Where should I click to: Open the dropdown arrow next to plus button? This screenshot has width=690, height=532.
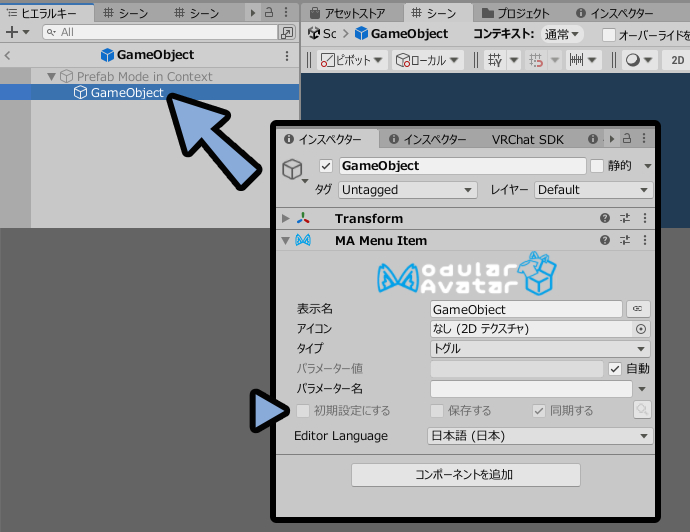click(x=26, y=32)
